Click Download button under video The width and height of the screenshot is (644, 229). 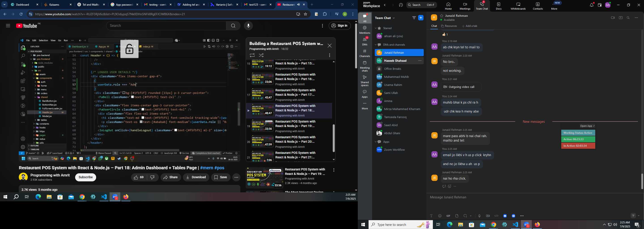(196, 177)
